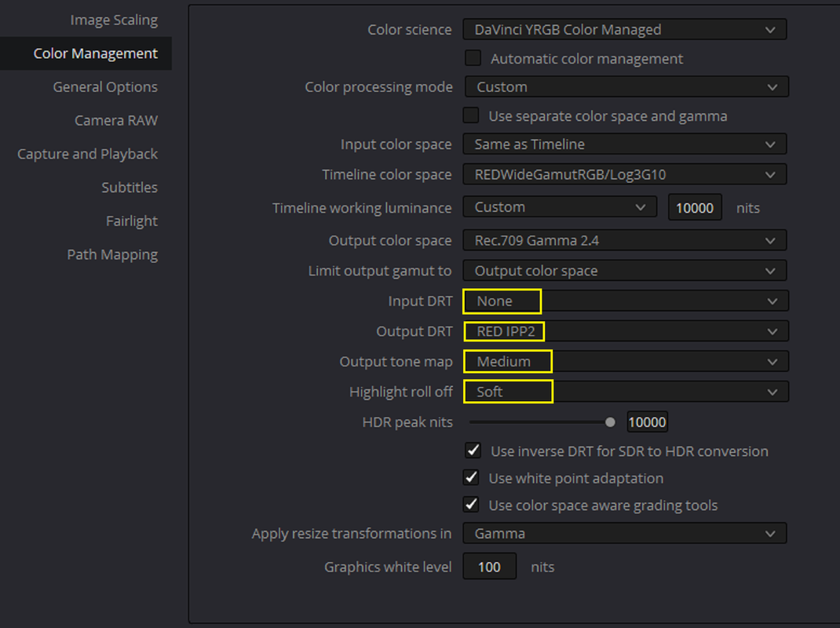Viewport: 840px width, 628px height.
Task: Click the timeline working luminance nits field
Action: coord(695,208)
